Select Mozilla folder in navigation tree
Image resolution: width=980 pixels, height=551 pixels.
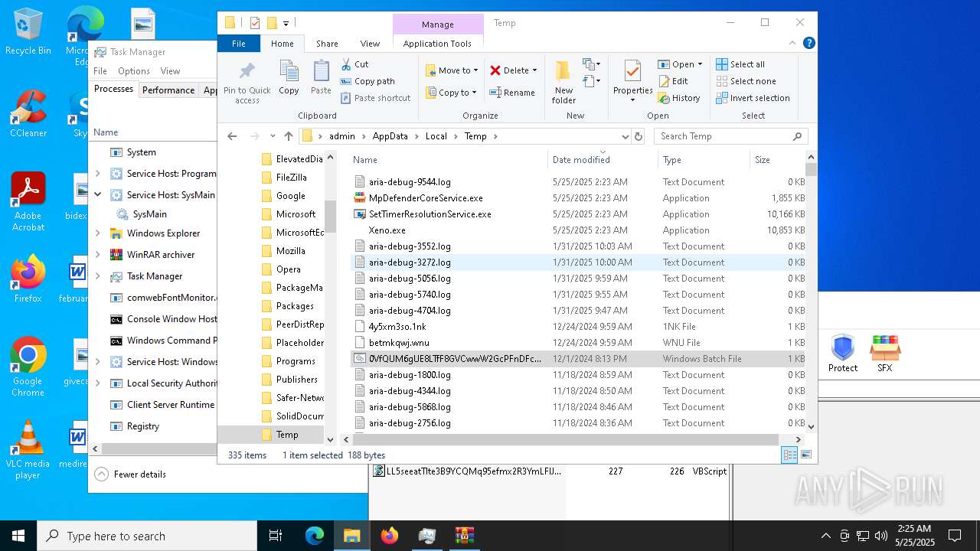tap(290, 251)
